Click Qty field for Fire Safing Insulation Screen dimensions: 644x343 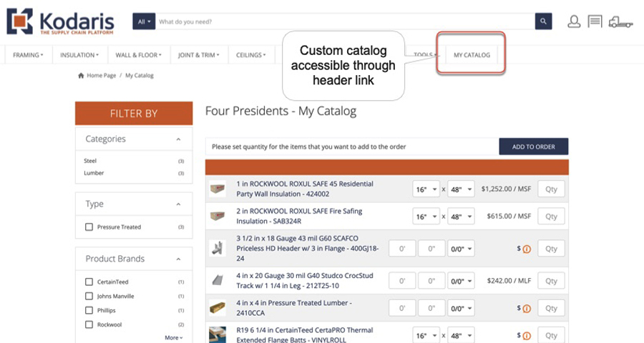tap(551, 217)
